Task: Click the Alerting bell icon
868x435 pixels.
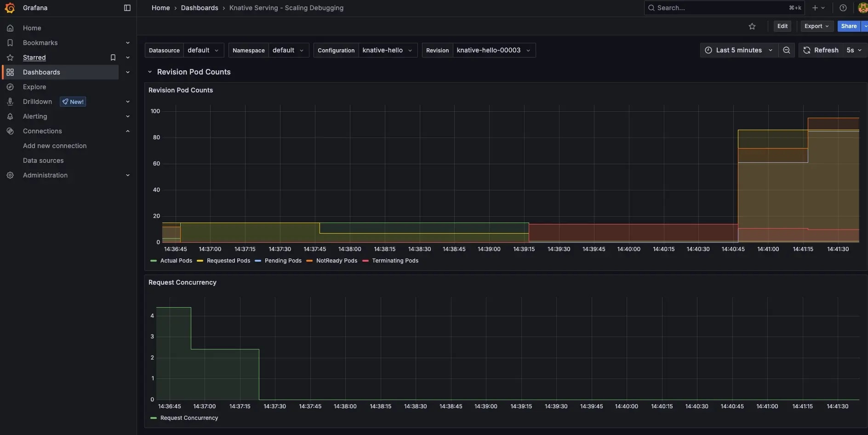Action: pos(10,116)
